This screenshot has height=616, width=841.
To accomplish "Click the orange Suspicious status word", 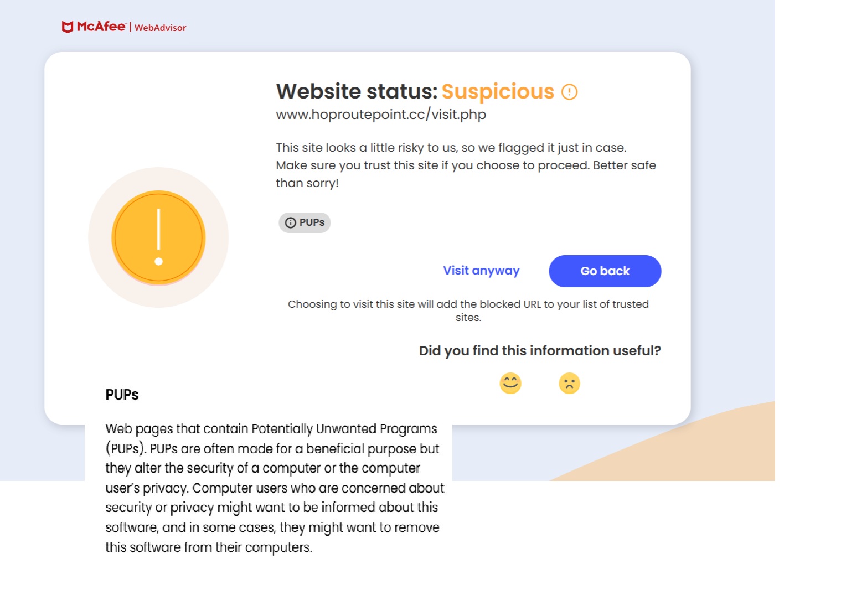I will (498, 91).
